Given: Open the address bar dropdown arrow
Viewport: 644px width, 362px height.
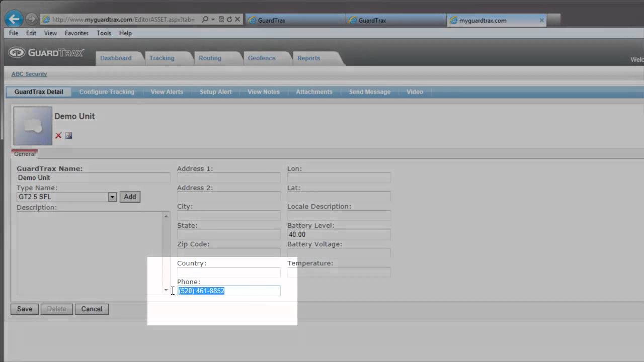Looking at the screenshot, I should pyautogui.click(x=213, y=20).
